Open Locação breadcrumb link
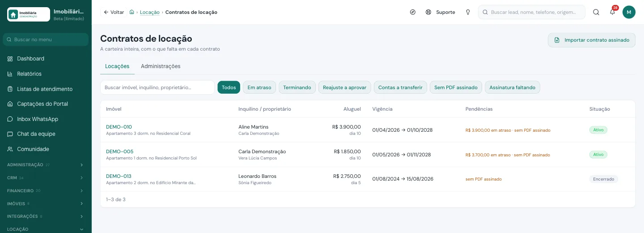The width and height of the screenshot is (644, 233). (x=150, y=12)
